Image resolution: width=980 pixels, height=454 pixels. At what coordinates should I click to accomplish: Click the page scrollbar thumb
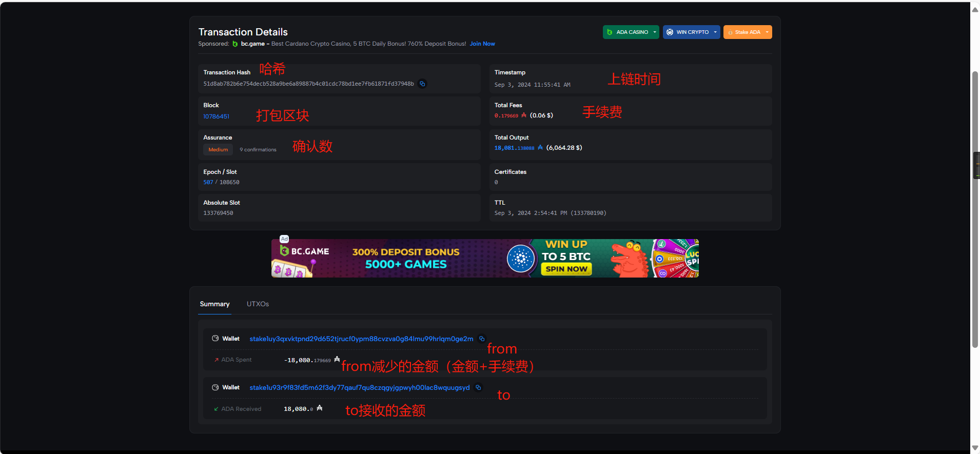tap(975, 209)
